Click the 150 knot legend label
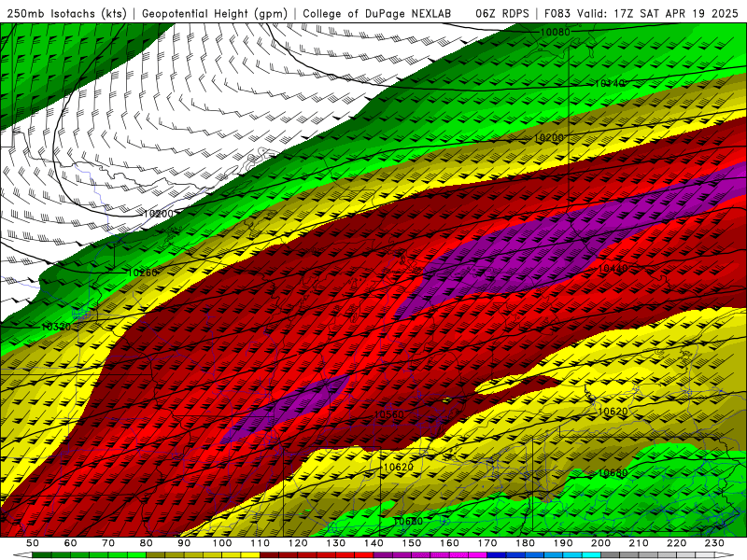747x560 pixels. (x=412, y=543)
